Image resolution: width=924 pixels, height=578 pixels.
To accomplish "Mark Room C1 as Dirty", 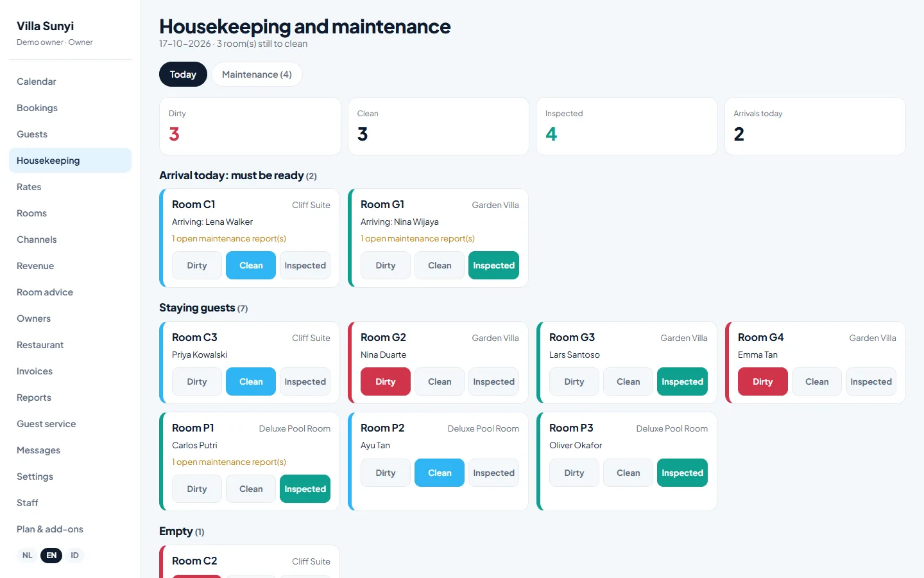I will pos(197,265).
